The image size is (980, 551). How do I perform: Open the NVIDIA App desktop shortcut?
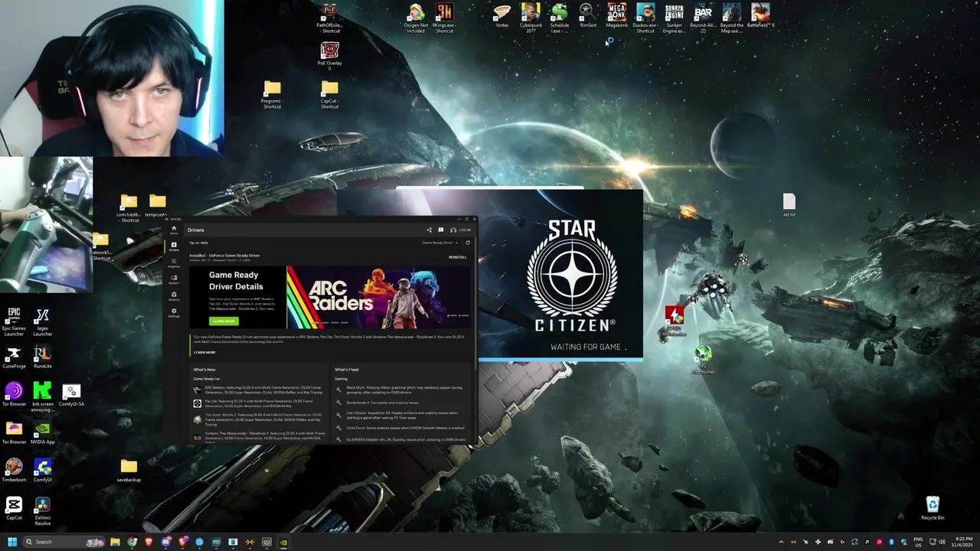point(43,433)
